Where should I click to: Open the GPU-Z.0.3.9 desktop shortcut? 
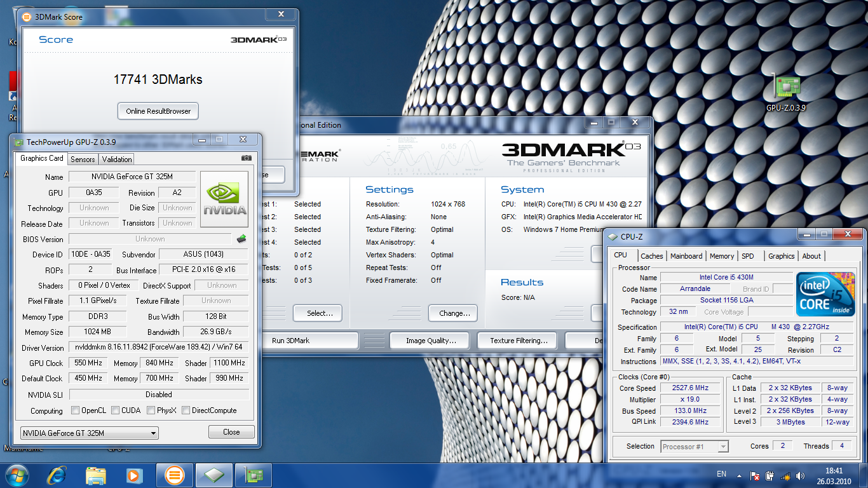785,93
